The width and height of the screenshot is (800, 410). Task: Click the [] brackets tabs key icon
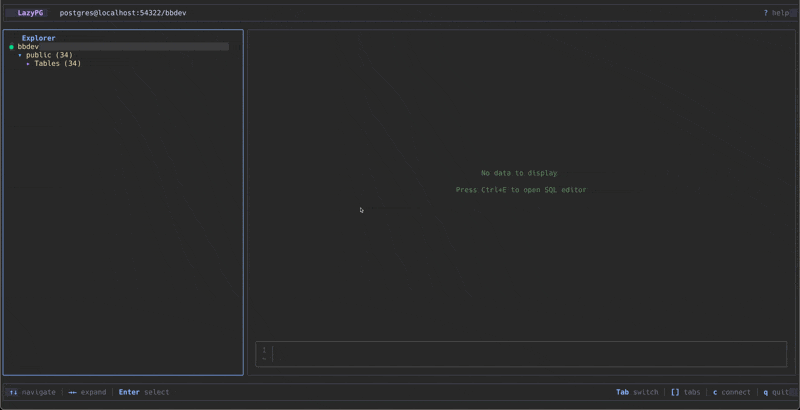point(675,392)
